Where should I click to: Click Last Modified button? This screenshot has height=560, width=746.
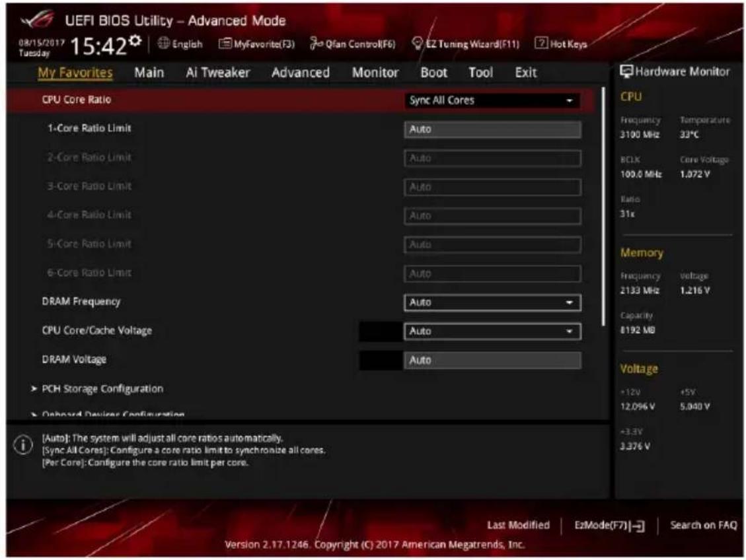click(518, 525)
